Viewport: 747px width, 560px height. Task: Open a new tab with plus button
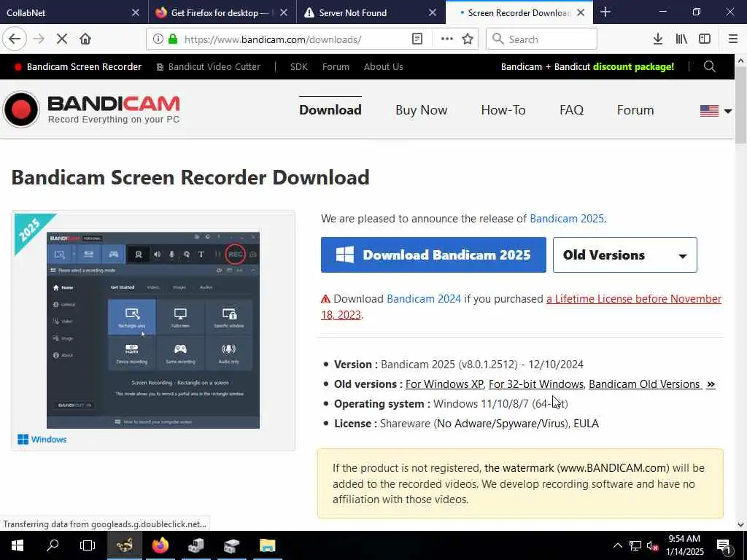pyautogui.click(x=605, y=12)
